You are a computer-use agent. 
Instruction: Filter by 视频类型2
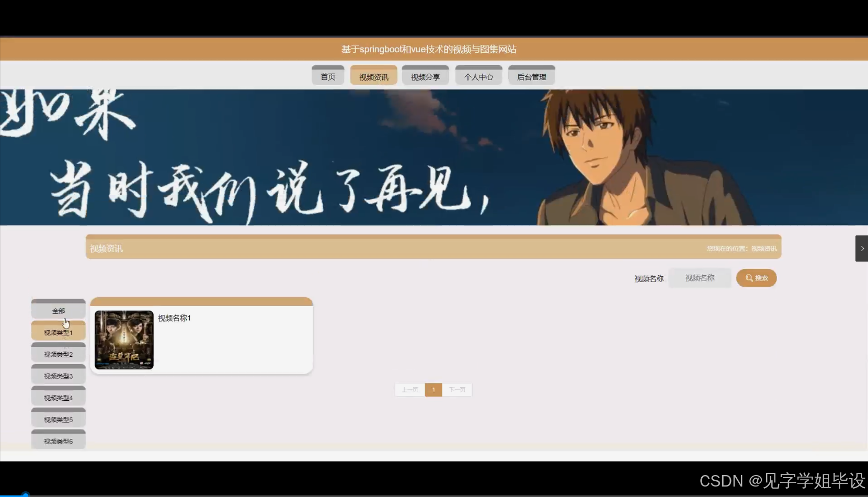click(x=59, y=353)
